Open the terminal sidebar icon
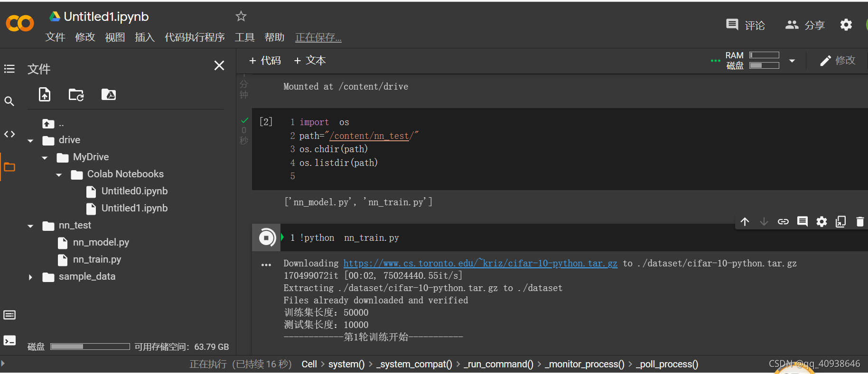868x374 pixels. click(x=9, y=340)
